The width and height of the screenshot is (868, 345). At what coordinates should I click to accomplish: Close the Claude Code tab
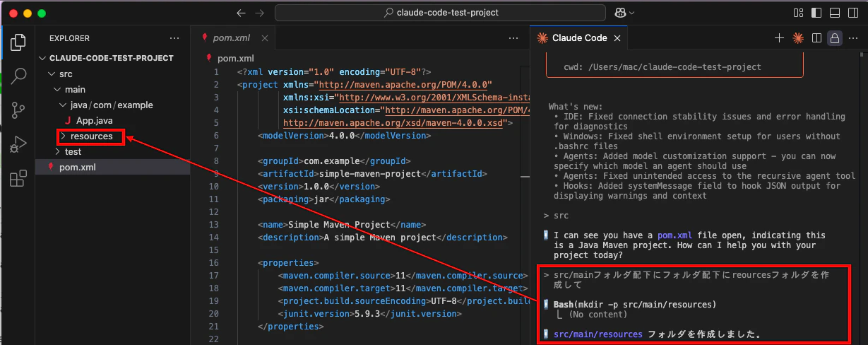(x=617, y=38)
